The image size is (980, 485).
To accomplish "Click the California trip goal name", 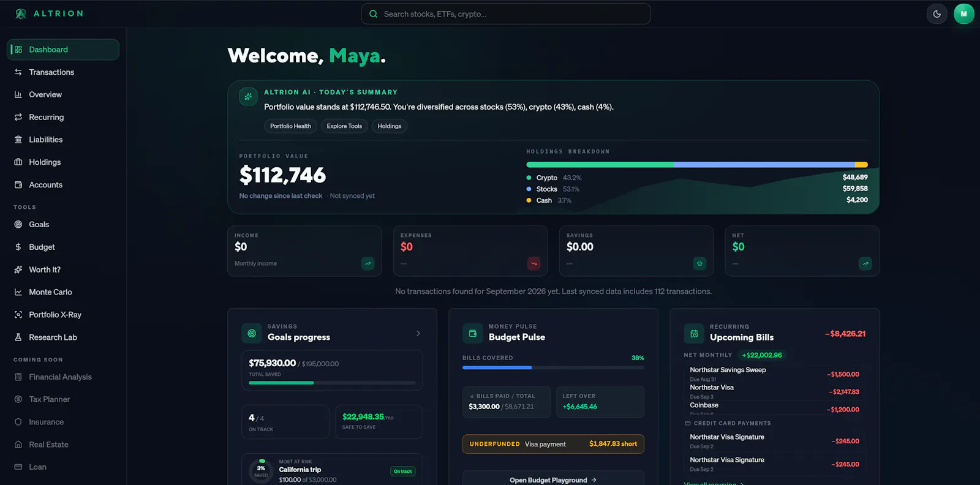I will click(x=300, y=470).
